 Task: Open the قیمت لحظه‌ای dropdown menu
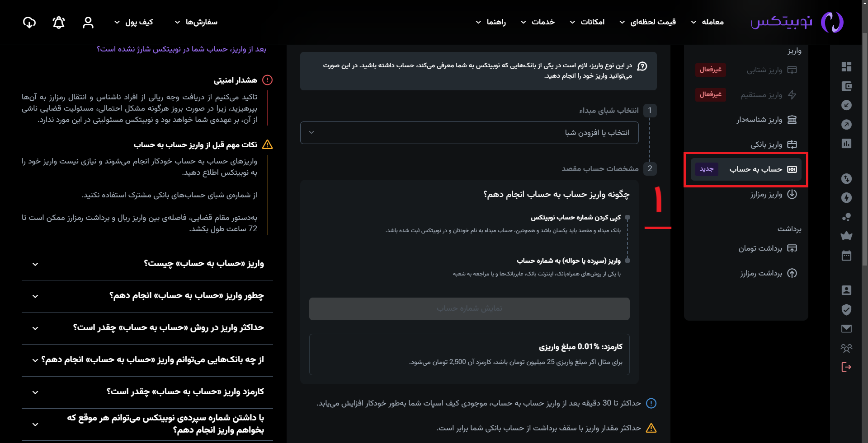(x=647, y=22)
